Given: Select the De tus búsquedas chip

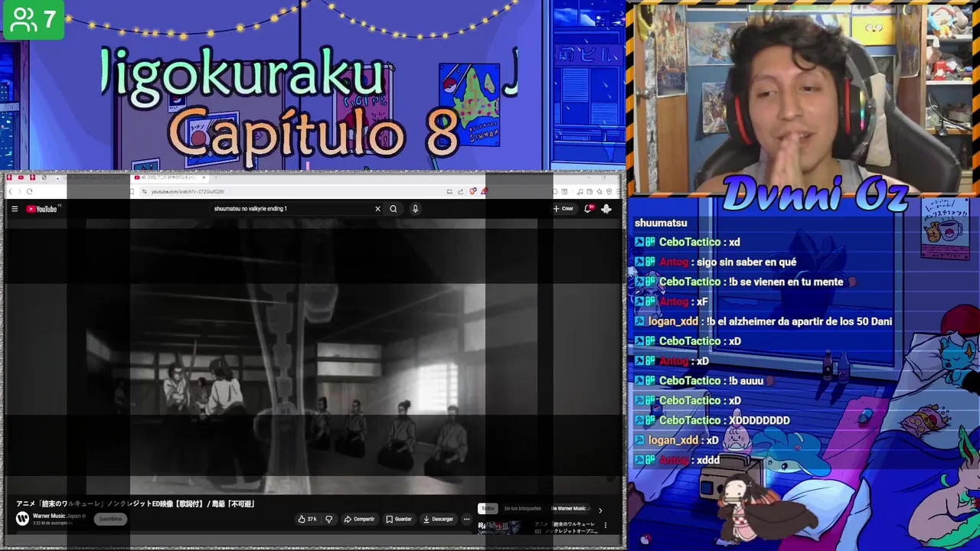Looking at the screenshot, I should click(523, 508).
